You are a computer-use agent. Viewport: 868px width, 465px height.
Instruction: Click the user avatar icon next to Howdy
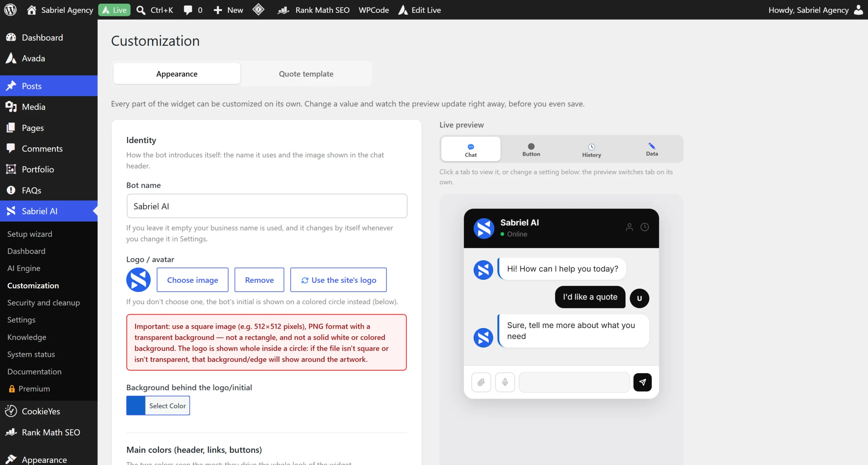tap(859, 10)
